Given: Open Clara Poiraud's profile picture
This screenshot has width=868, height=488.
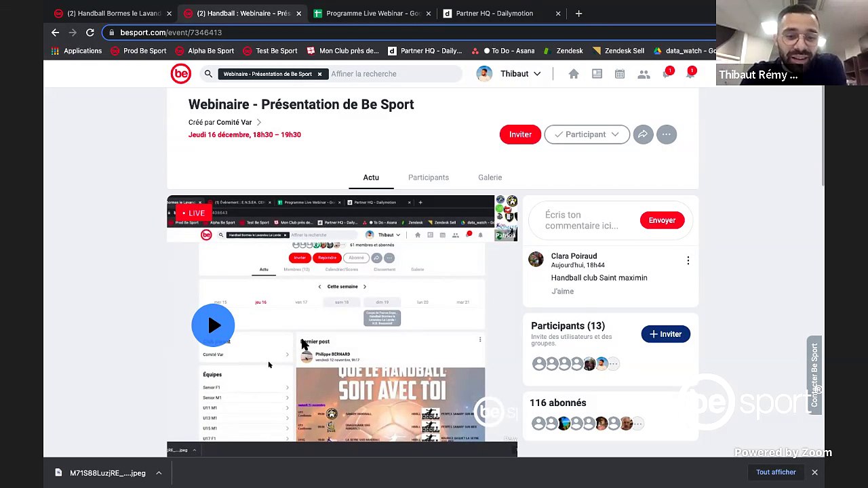Looking at the screenshot, I should tap(536, 259).
